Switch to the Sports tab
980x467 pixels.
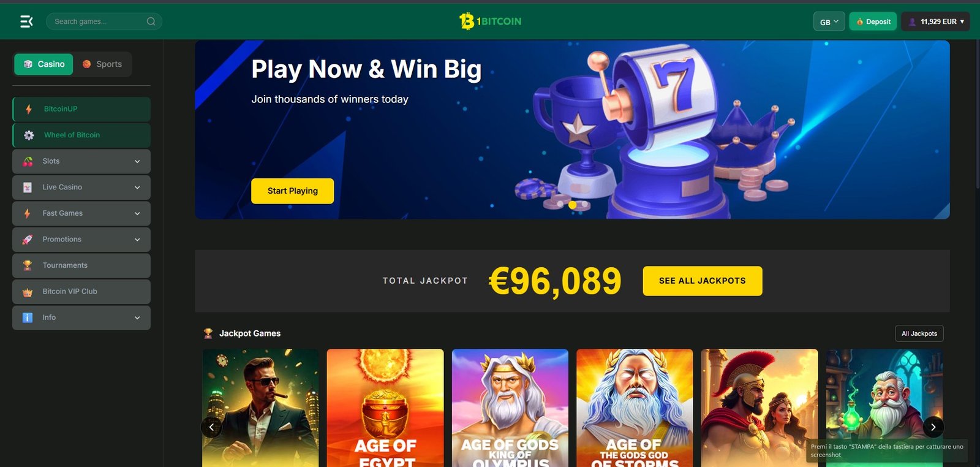click(102, 64)
